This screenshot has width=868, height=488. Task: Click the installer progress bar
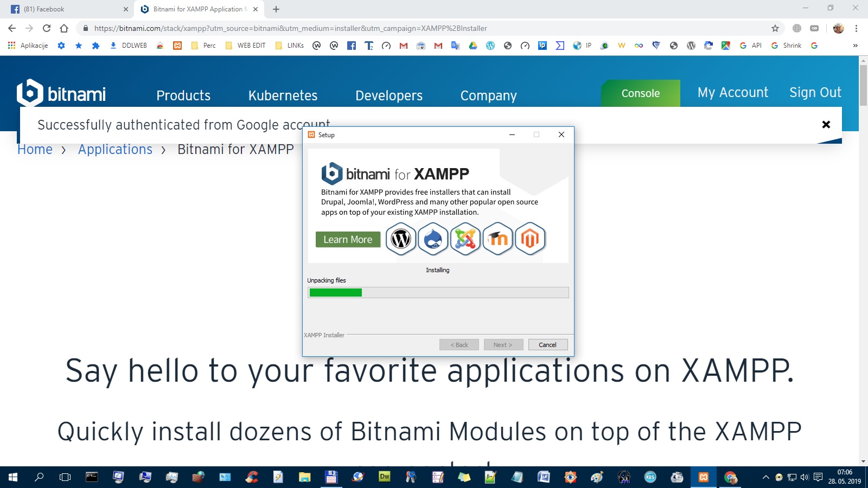tap(438, 293)
